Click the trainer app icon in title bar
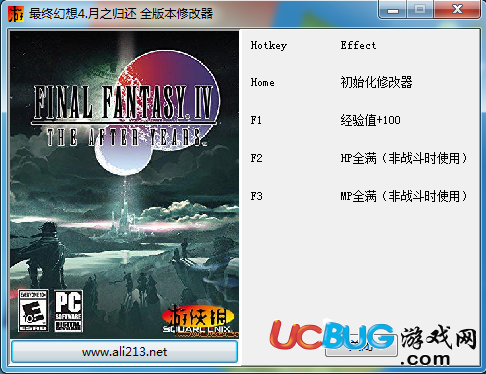Image resolution: width=486 pixels, height=374 pixels. pos(16,14)
